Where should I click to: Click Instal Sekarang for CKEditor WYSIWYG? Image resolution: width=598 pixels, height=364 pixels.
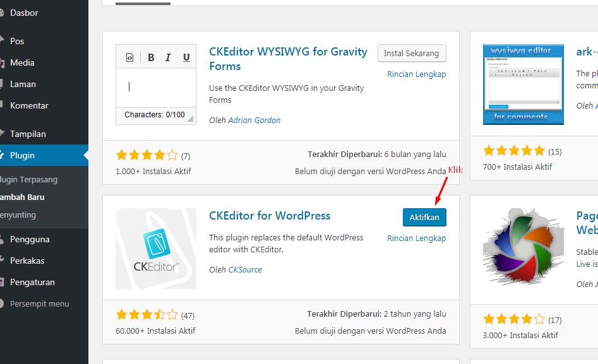[412, 53]
